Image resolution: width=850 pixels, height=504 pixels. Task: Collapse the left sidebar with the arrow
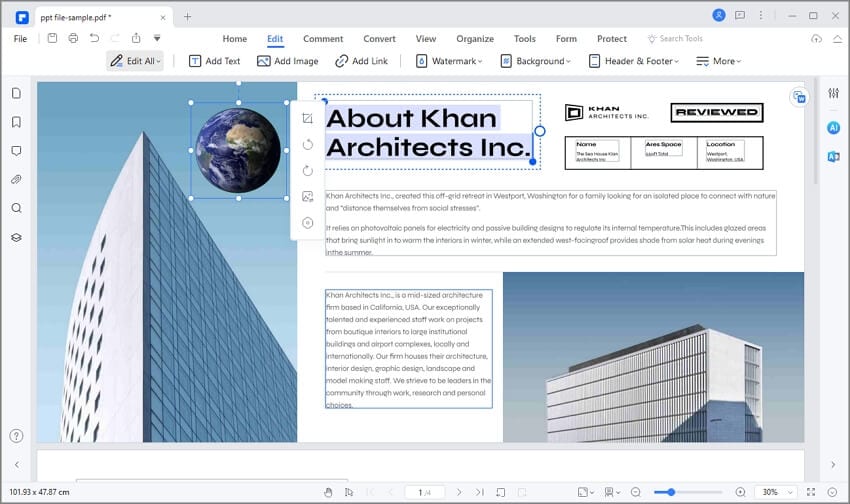click(x=17, y=464)
